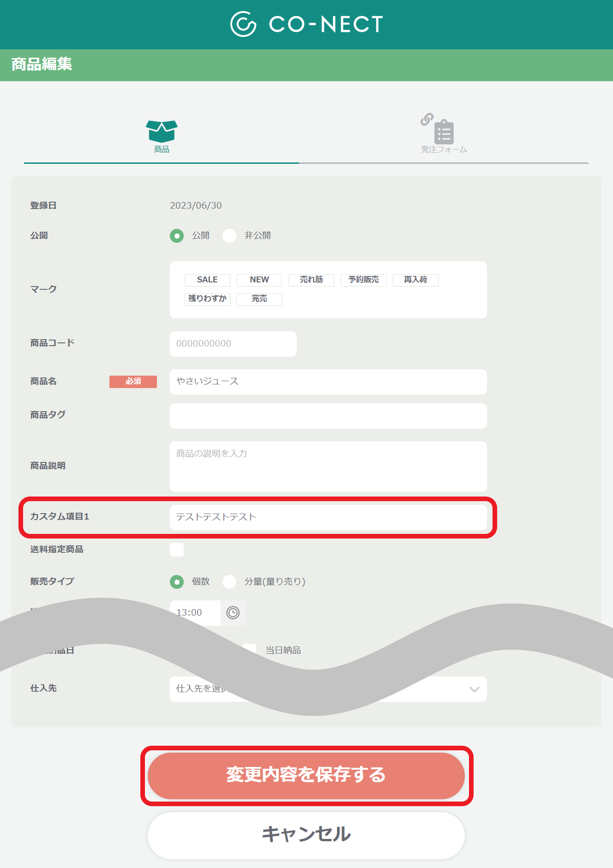
Task: Toggle the 予約販売 mark tag
Action: point(363,280)
